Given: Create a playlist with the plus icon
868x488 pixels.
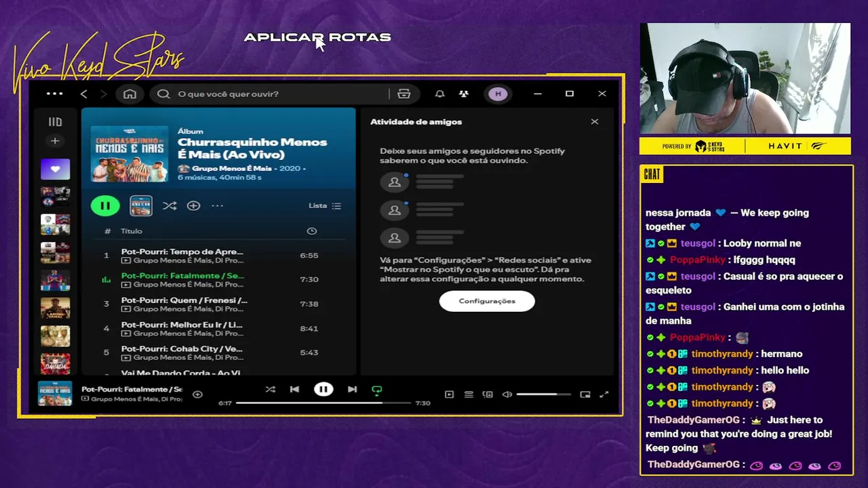Looking at the screenshot, I should click(55, 141).
